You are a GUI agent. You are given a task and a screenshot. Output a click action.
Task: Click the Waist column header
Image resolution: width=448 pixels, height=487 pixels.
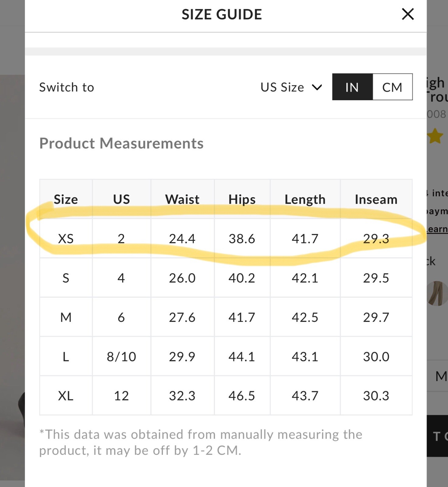pos(182,199)
